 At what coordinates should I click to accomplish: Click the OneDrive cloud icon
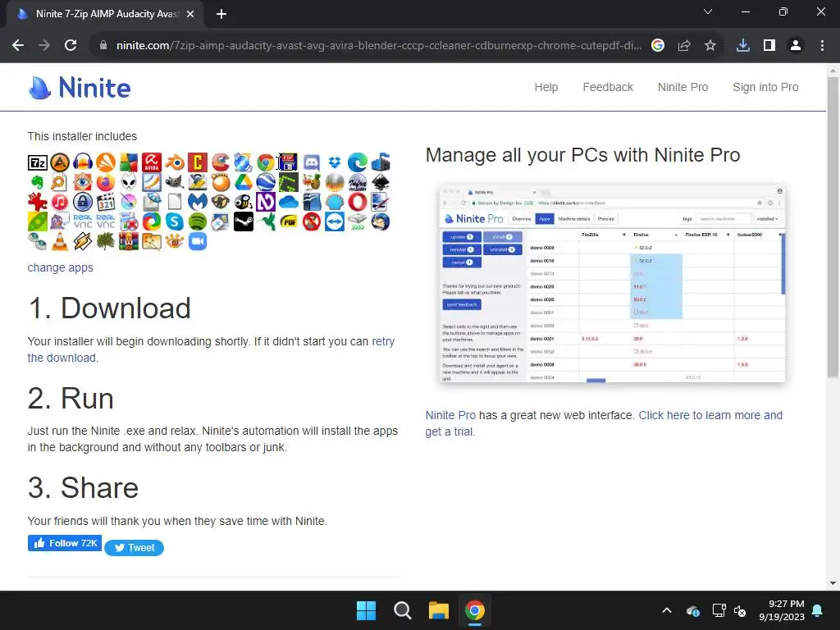(289, 202)
